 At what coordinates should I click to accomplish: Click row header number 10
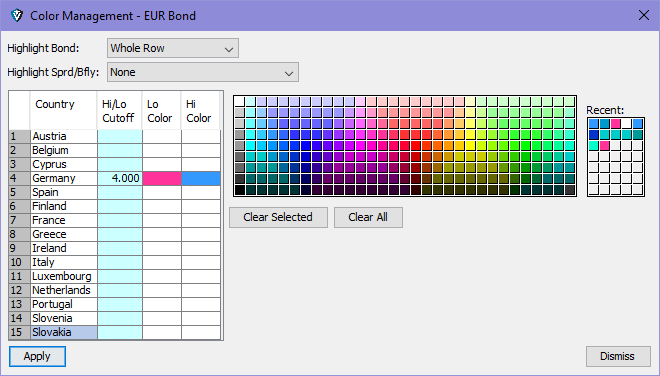[x=19, y=262]
